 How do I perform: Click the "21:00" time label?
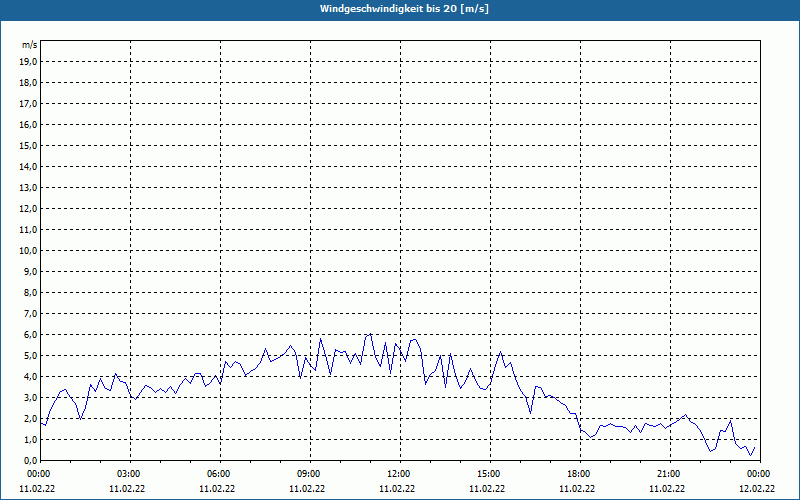670,474
